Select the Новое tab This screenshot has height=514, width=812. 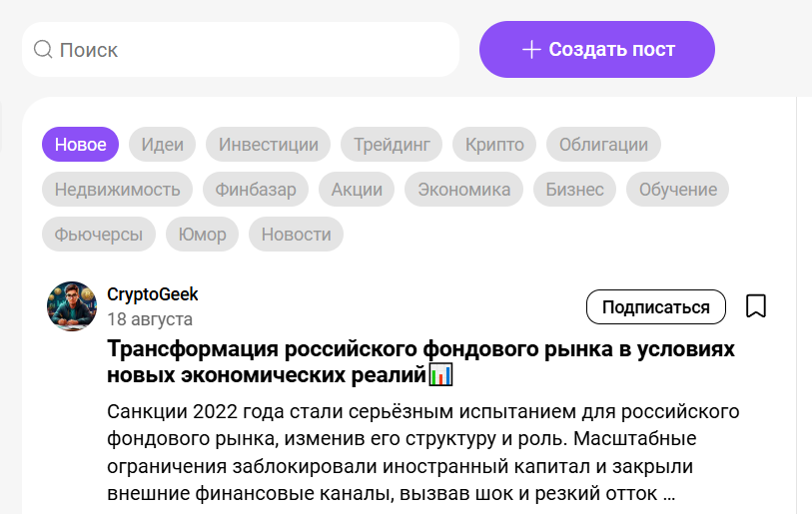(x=80, y=144)
